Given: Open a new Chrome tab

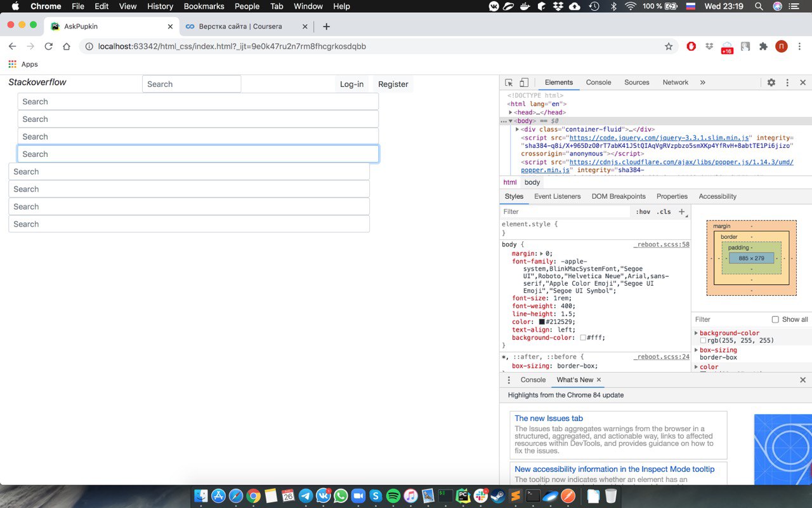Looking at the screenshot, I should pos(326,27).
